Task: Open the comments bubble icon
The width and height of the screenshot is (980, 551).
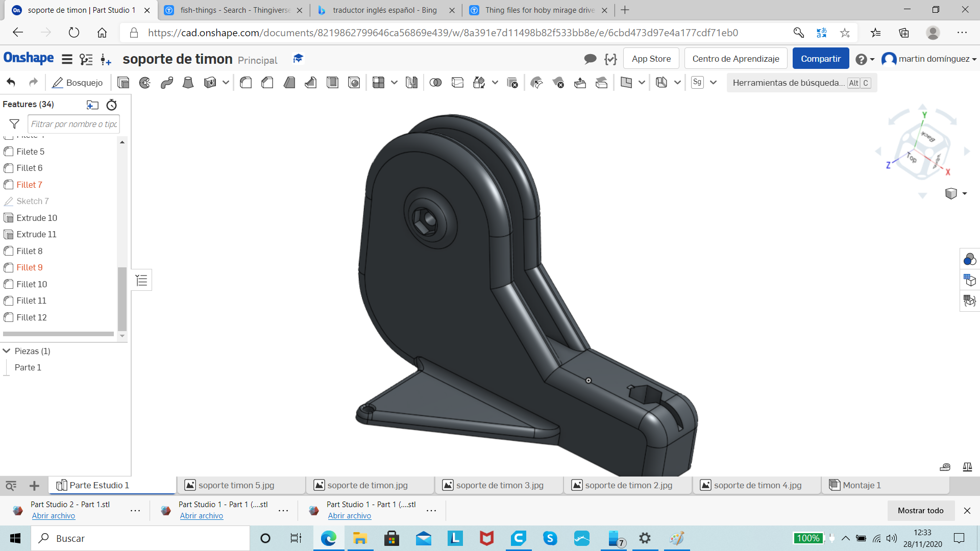Action: [x=590, y=59]
